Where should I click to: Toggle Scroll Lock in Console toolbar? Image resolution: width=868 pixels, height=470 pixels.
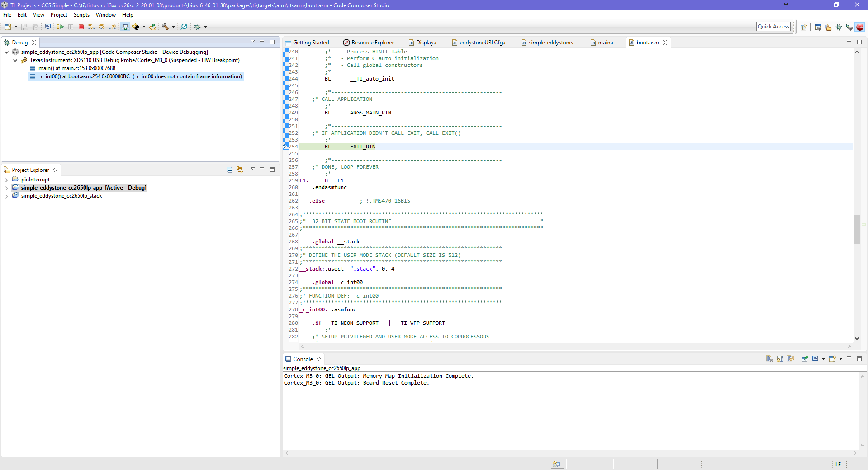pyautogui.click(x=780, y=359)
